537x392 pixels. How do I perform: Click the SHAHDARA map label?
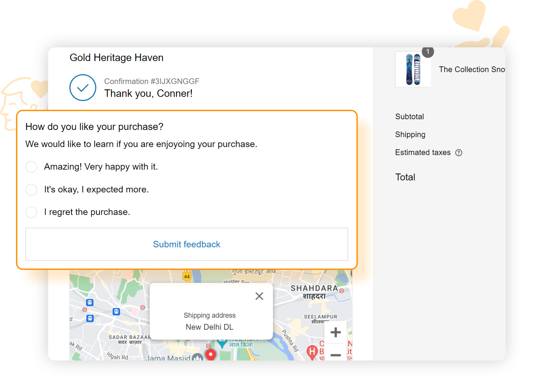(x=314, y=288)
